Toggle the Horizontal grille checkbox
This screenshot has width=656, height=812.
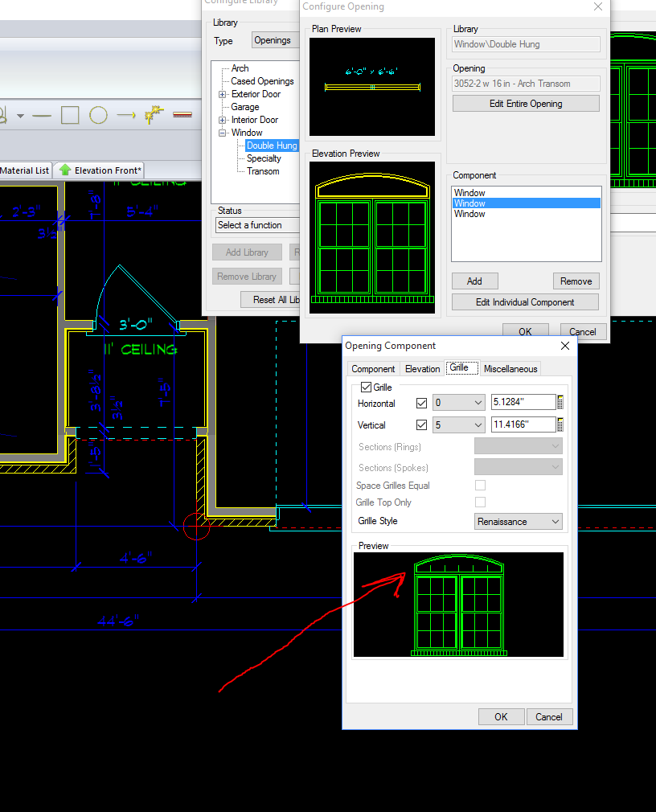(x=420, y=404)
